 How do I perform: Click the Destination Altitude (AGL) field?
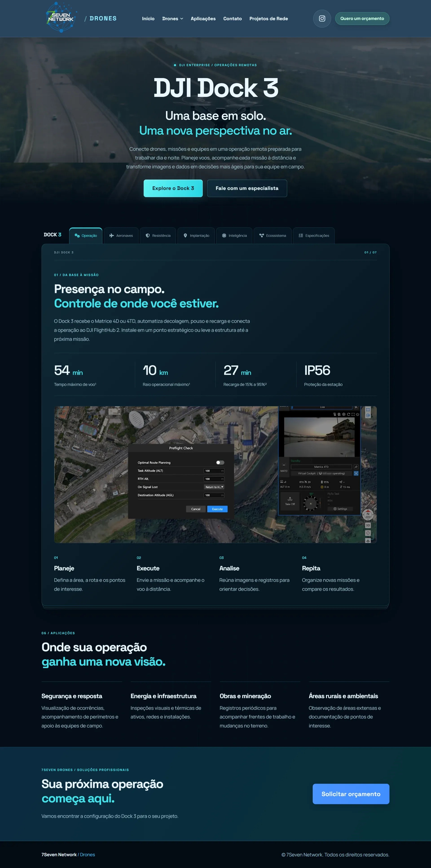(x=214, y=495)
